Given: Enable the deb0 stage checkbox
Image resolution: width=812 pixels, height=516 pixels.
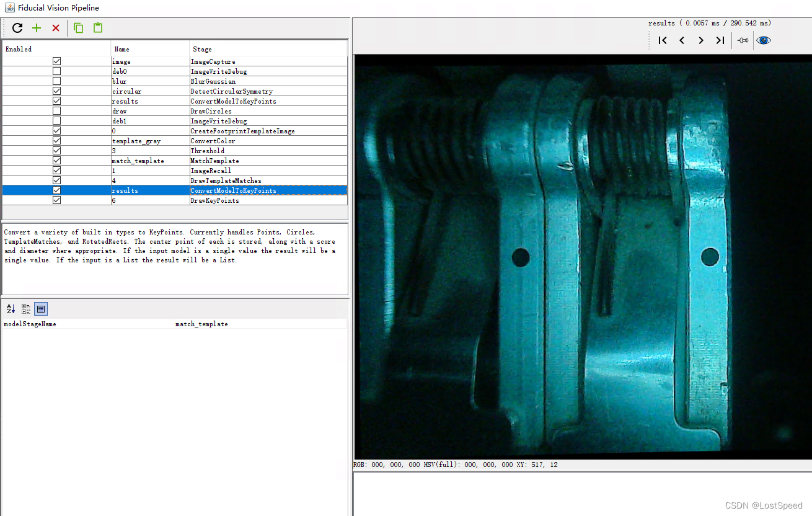Looking at the screenshot, I should 57,71.
